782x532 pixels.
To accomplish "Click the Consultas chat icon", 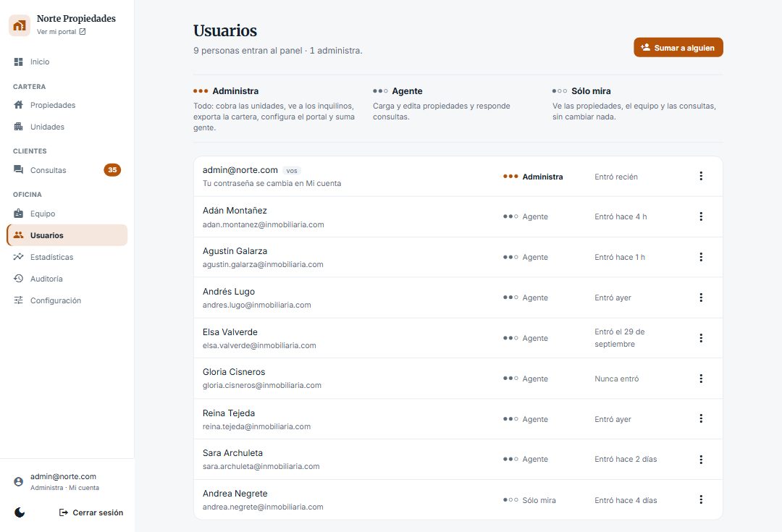I will point(18,170).
